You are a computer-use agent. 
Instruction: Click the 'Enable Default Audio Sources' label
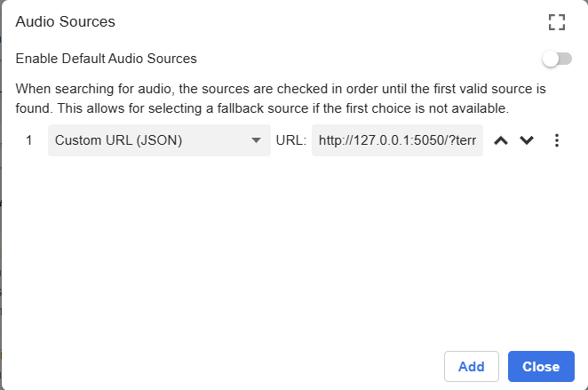pyautogui.click(x=107, y=59)
